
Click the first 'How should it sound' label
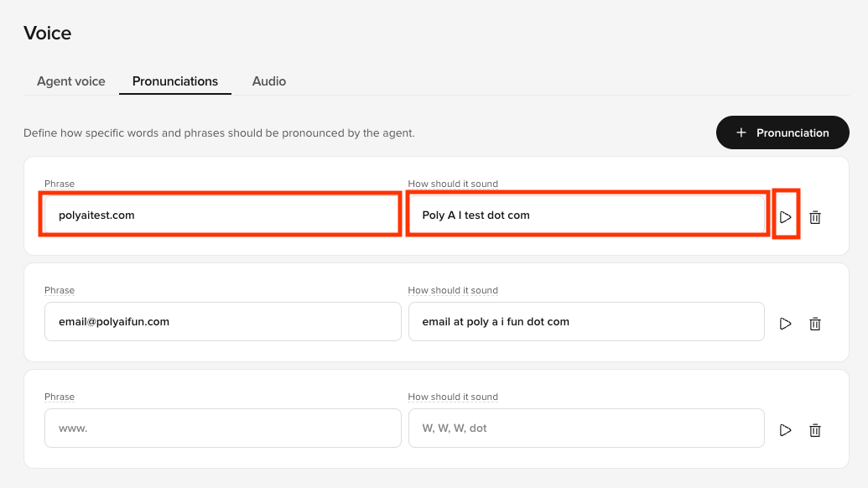pyautogui.click(x=453, y=184)
